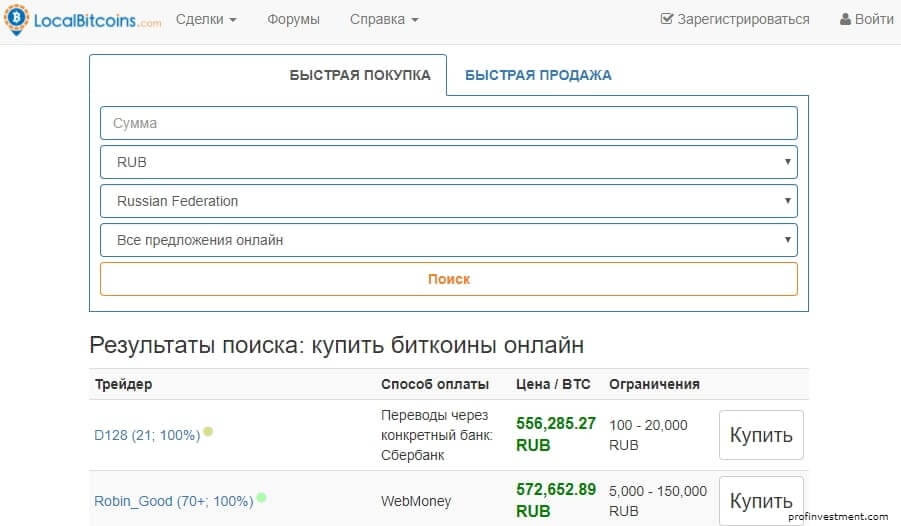Expand the RUB currency selector
The image size is (901, 526).
tap(449, 162)
